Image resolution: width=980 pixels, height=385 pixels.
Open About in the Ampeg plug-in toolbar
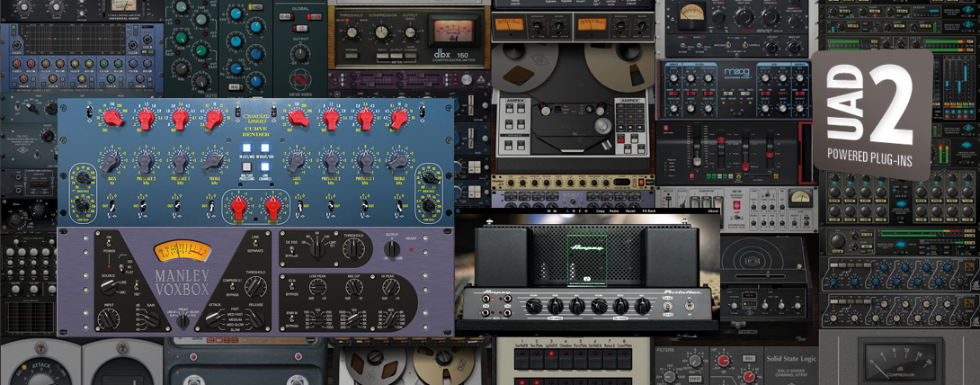[x=712, y=210]
